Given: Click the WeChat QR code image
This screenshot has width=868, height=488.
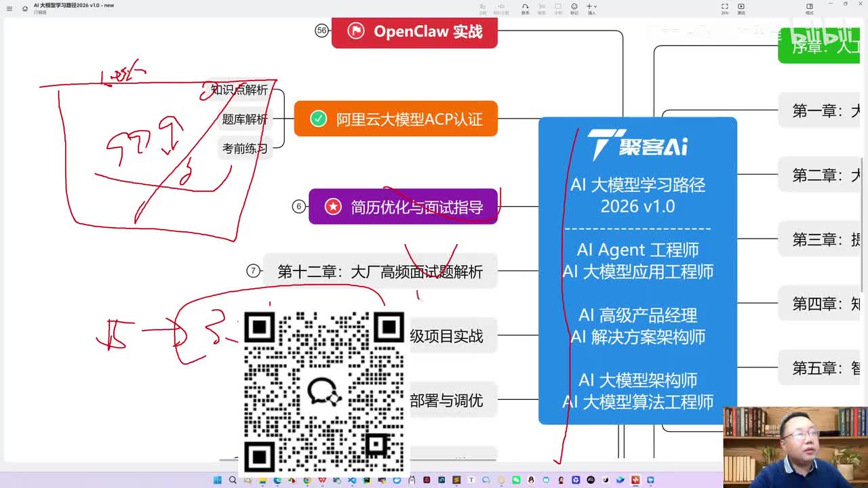Looking at the screenshot, I should click(324, 392).
